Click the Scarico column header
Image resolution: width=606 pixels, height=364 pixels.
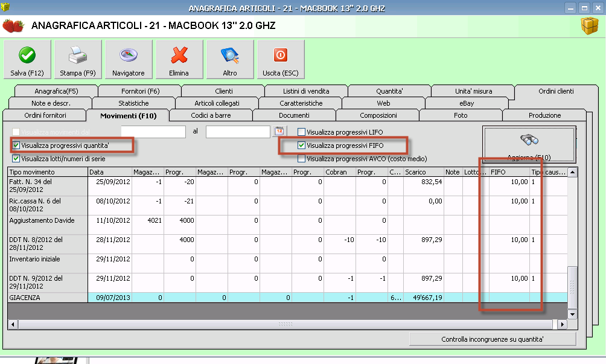pos(424,172)
